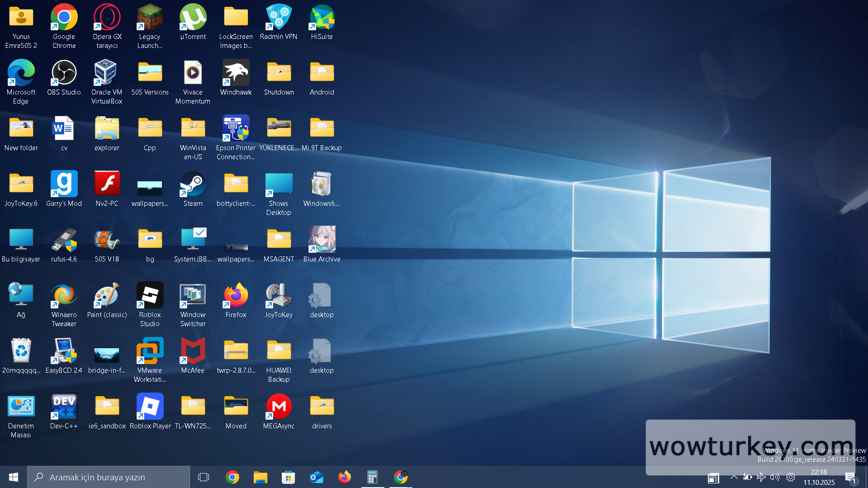Screen dimensions: 868x488
Task: Click the Task View button
Action: [204, 477]
